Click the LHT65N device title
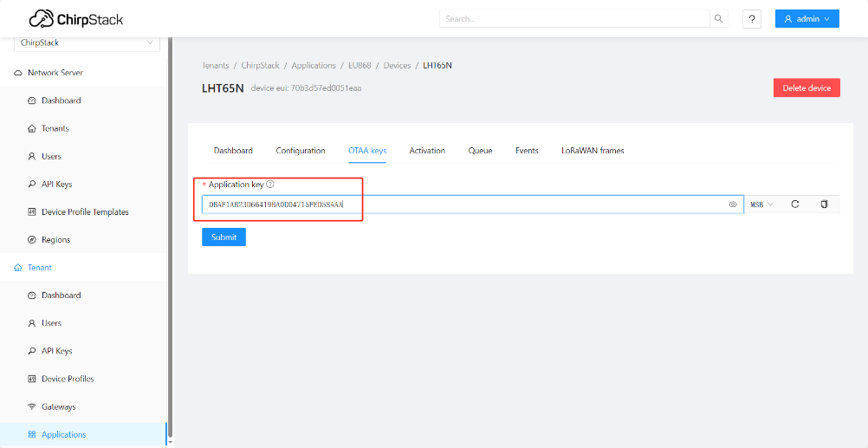 pos(223,88)
